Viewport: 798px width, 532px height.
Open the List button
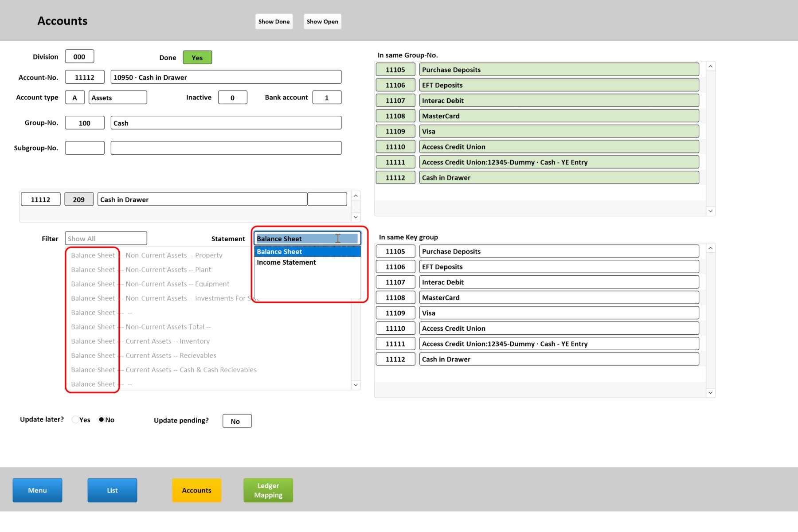(x=112, y=490)
